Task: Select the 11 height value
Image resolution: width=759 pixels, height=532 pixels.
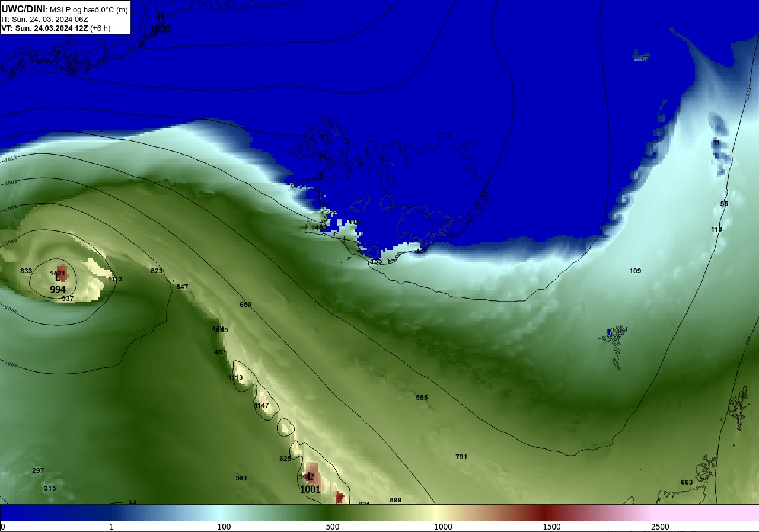Action: pos(716,143)
